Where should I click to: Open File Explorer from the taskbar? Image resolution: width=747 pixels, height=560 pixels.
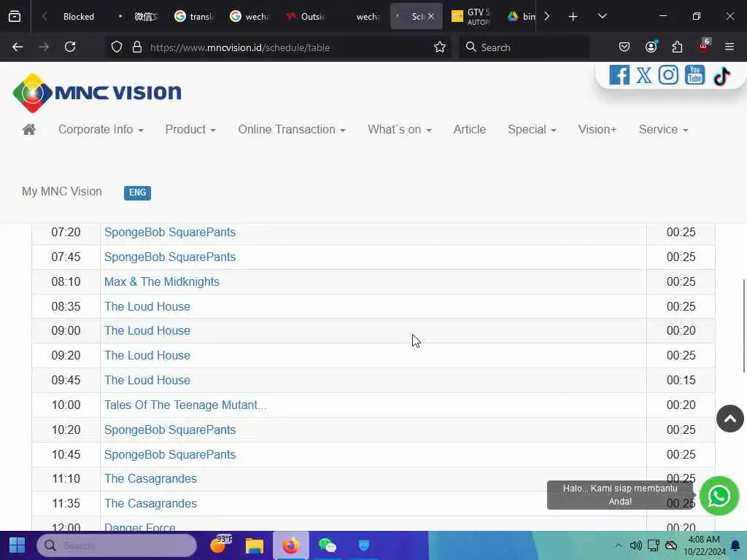click(x=255, y=545)
